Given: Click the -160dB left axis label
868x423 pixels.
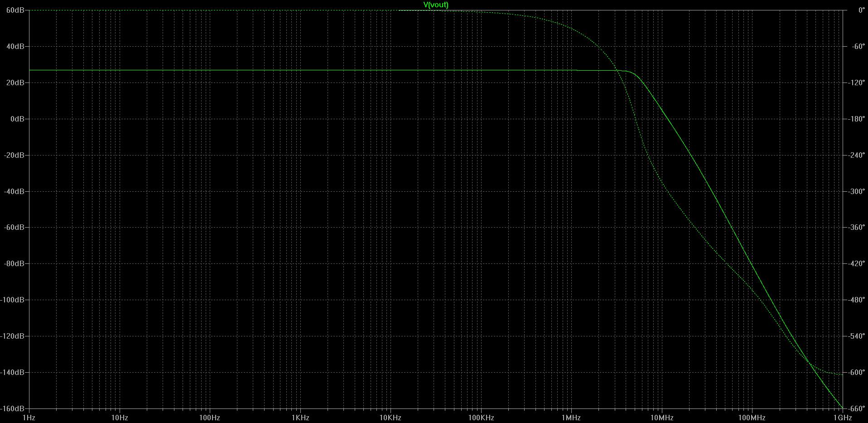Looking at the screenshot, I should pyautogui.click(x=13, y=408).
